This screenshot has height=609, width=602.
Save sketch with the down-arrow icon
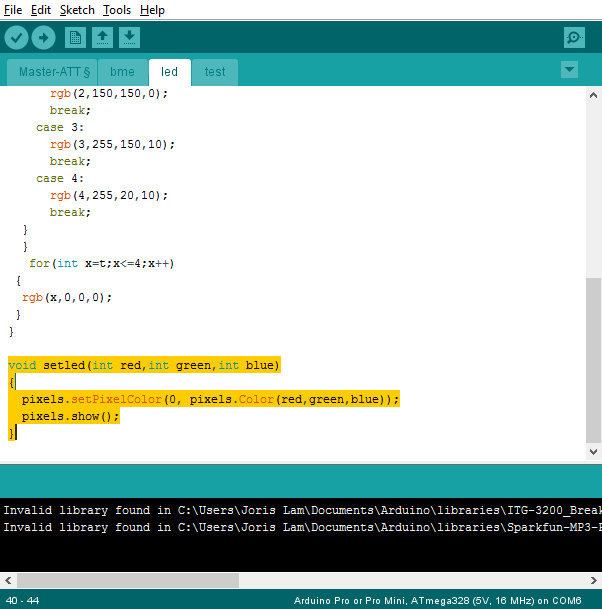[129, 38]
